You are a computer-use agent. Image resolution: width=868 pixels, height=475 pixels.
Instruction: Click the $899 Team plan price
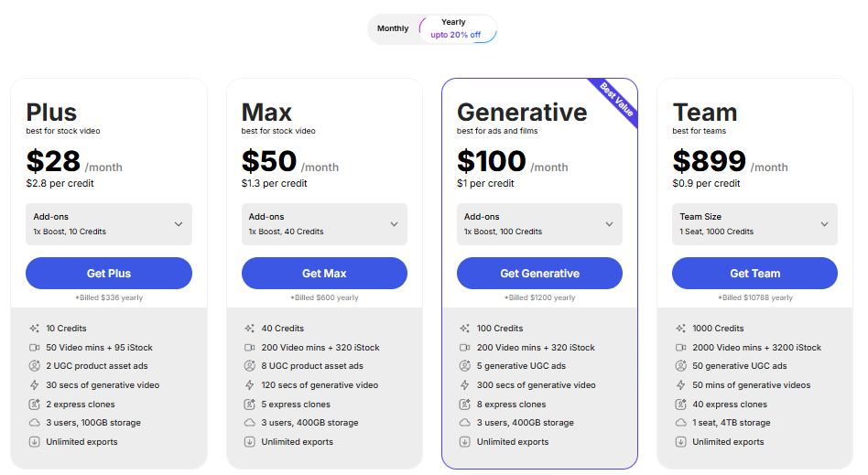710,161
